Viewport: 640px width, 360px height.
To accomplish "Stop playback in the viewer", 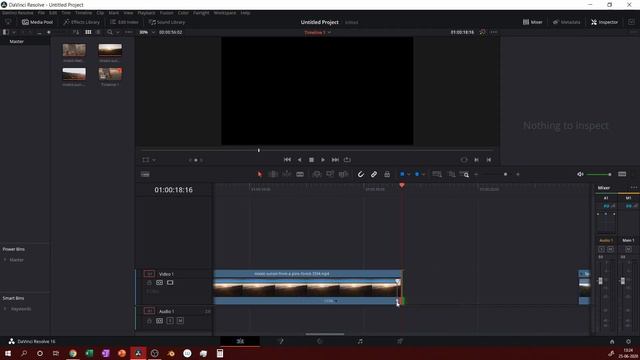I will click(311, 160).
